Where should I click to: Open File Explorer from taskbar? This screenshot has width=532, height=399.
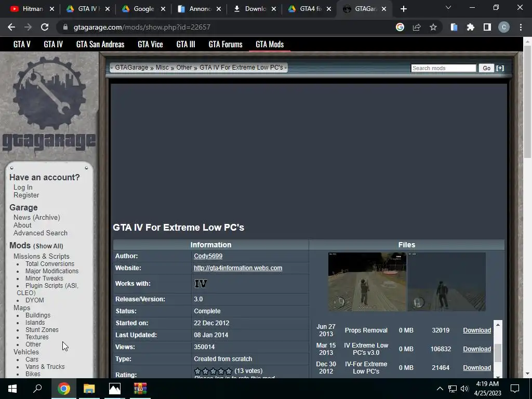pos(89,389)
